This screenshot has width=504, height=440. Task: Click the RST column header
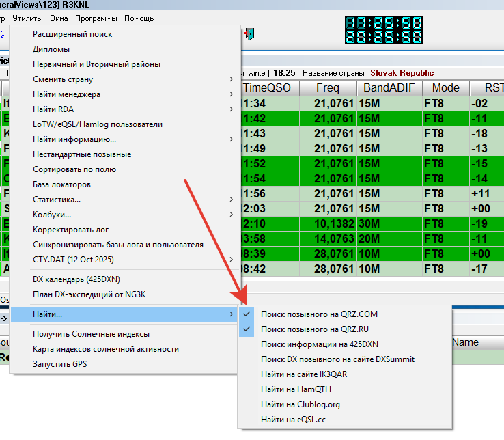[x=487, y=88]
